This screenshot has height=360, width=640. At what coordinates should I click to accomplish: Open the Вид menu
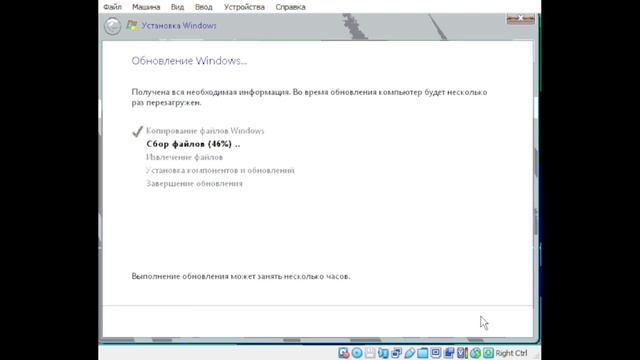[x=177, y=7]
